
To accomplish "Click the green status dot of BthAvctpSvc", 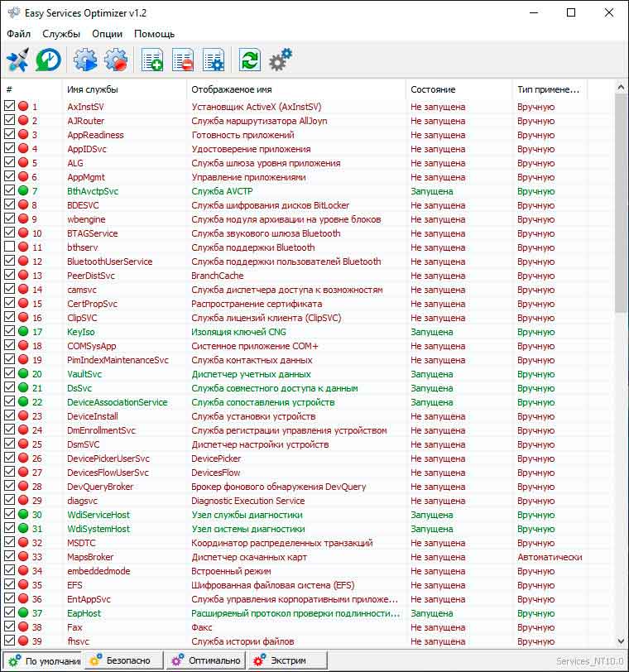I will pyautogui.click(x=23, y=190).
